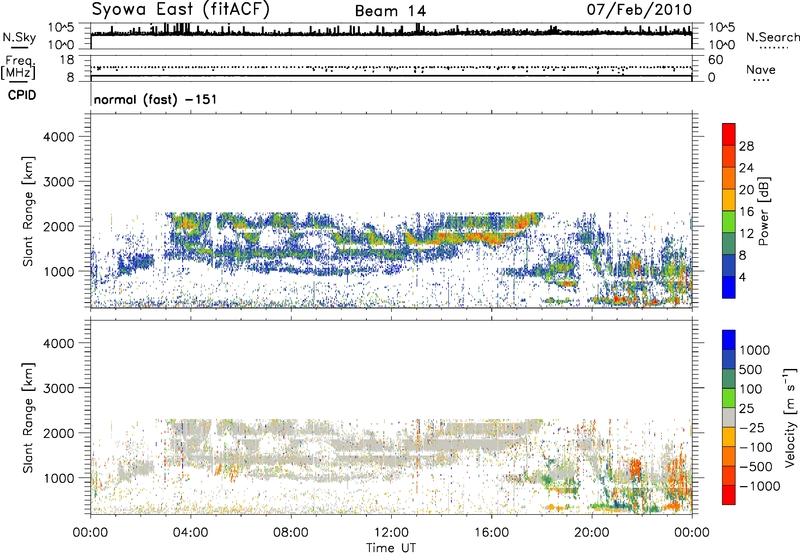Click the intense orange power echo near 17:00
The width and height of the screenshot is (800, 554).
coord(521,223)
